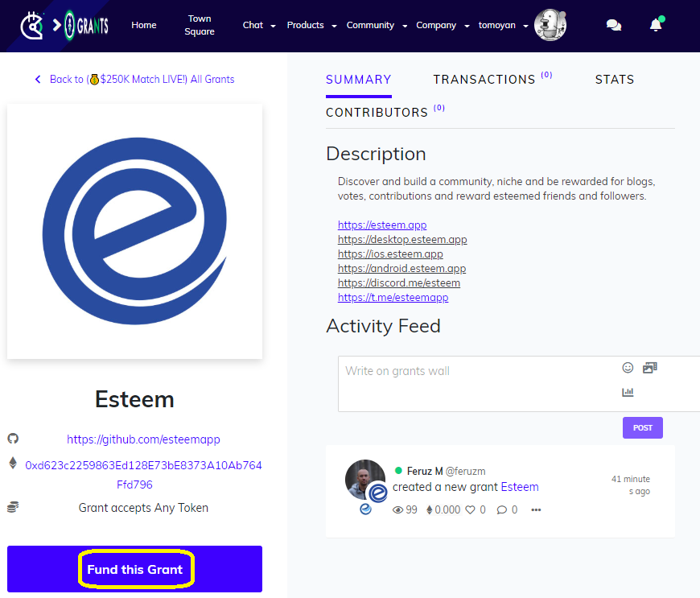This screenshot has width=700, height=598.
Task: Click the Esteem grant title text
Action: click(x=134, y=399)
